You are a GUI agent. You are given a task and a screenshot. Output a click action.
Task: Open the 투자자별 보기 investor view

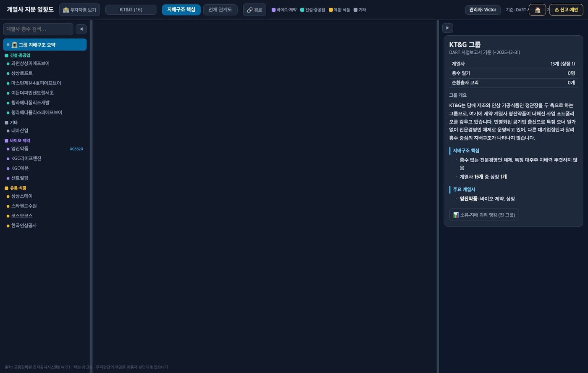(79, 10)
